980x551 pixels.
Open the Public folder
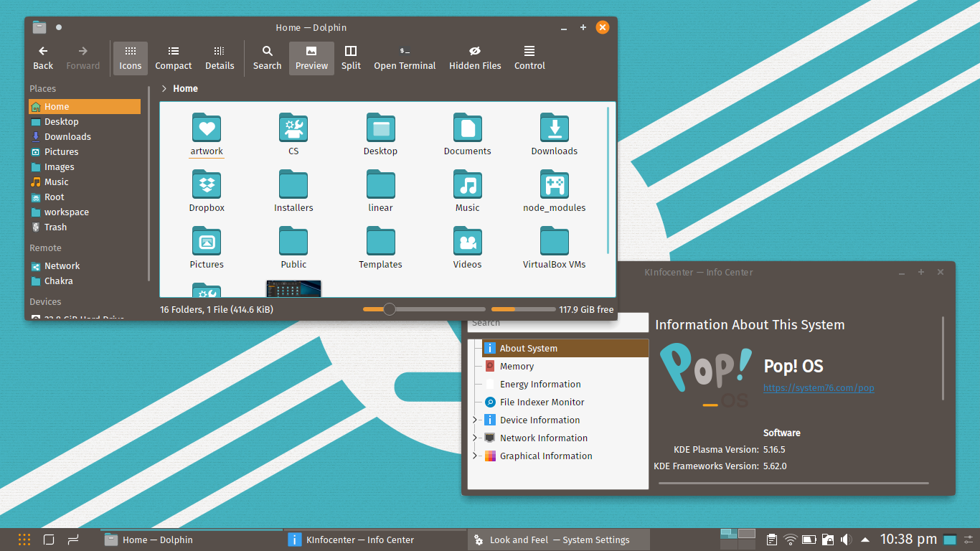pyautogui.click(x=293, y=248)
